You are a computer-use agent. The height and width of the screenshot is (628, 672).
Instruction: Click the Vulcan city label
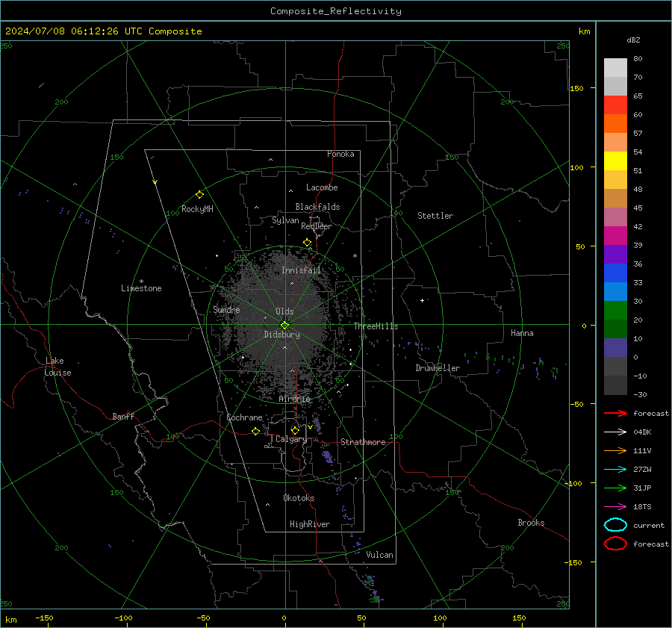[x=380, y=555]
